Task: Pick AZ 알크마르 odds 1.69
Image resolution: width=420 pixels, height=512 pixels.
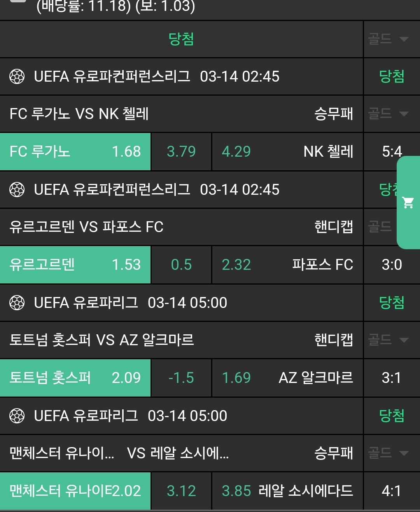Action: pyautogui.click(x=287, y=378)
